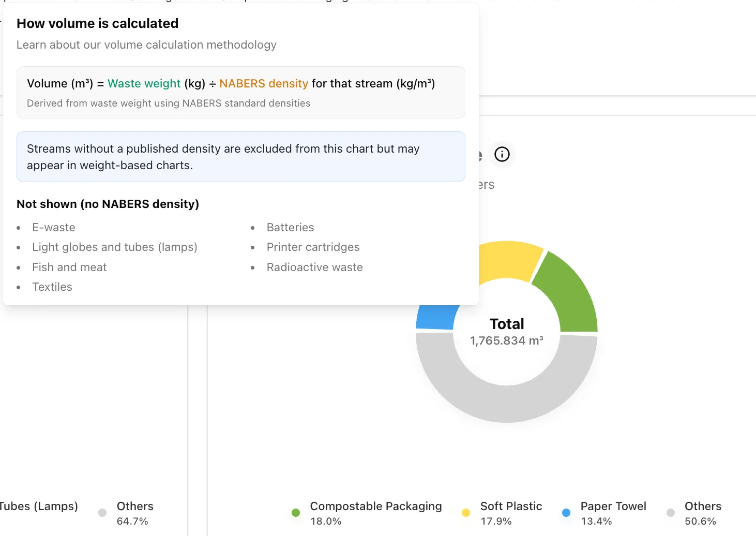Click the "How volume is calculated" heading
The image size is (756, 536).
pos(97,23)
